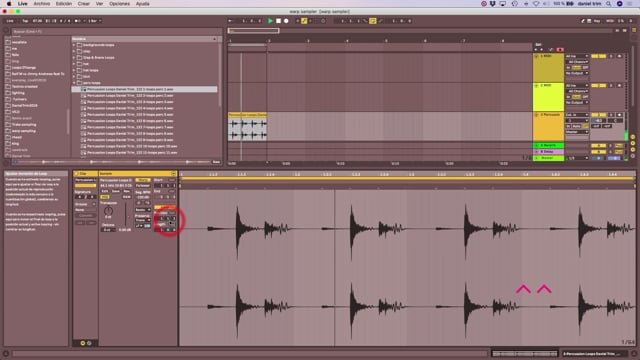Arm track 3 Percussion for recording
Screen dimensions: 640x360
pyautogui.click(x=620, y=115)
